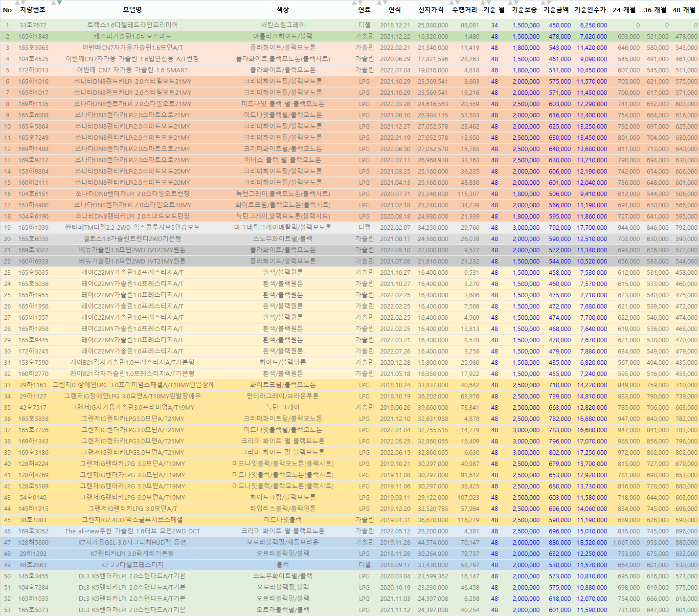The image size is (699, 616).
Task: Click the 연료 column header
Action: coord(364,10)
